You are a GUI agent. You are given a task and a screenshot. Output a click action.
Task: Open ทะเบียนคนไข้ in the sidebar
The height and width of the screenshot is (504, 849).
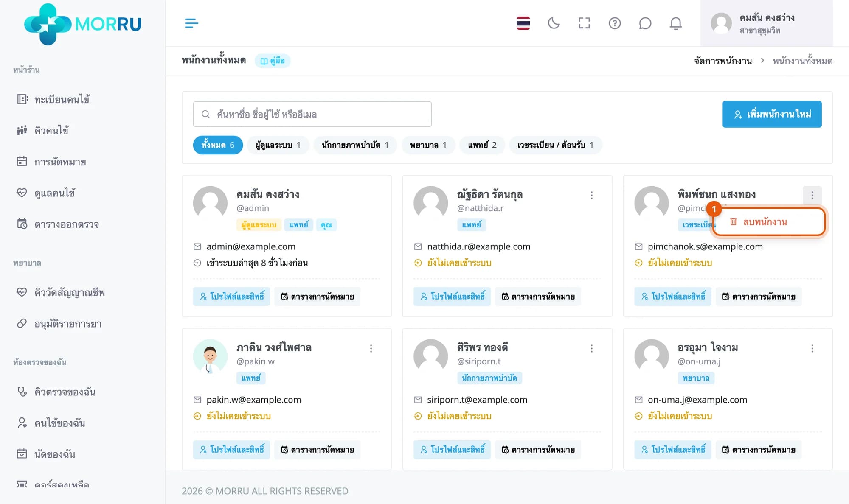(x=62, y=99)
